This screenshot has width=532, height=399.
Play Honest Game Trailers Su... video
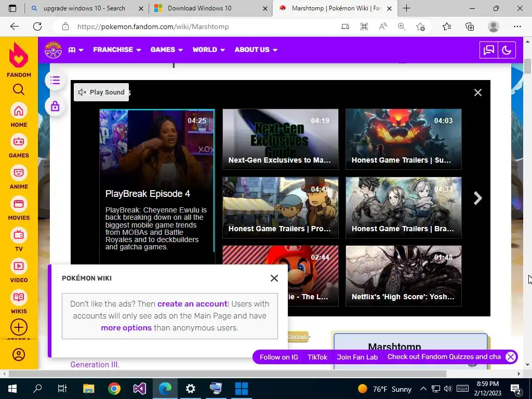[403, 139]
